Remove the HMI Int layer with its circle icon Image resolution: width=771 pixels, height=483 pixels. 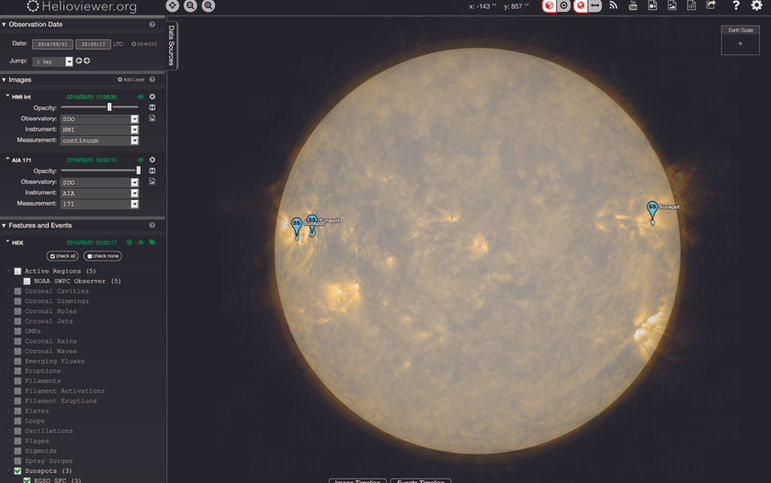(x=152, y=97)
